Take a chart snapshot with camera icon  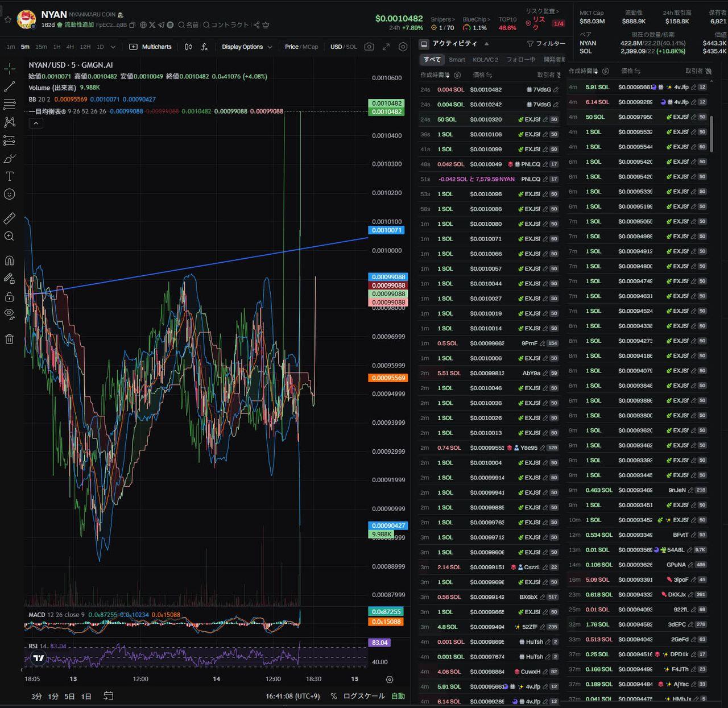[x=369, y=47]
